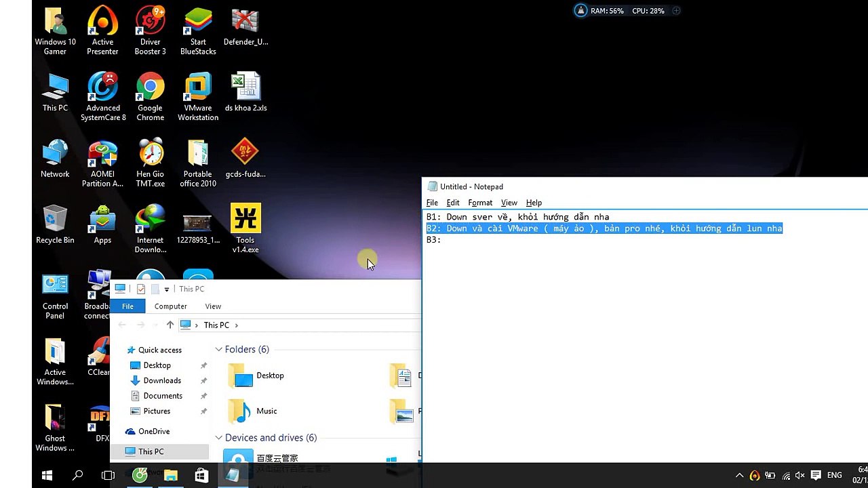The width and height of the screenshot is (868, 488).
Task: Show hidden system tray icons
Action: (739, 476)
